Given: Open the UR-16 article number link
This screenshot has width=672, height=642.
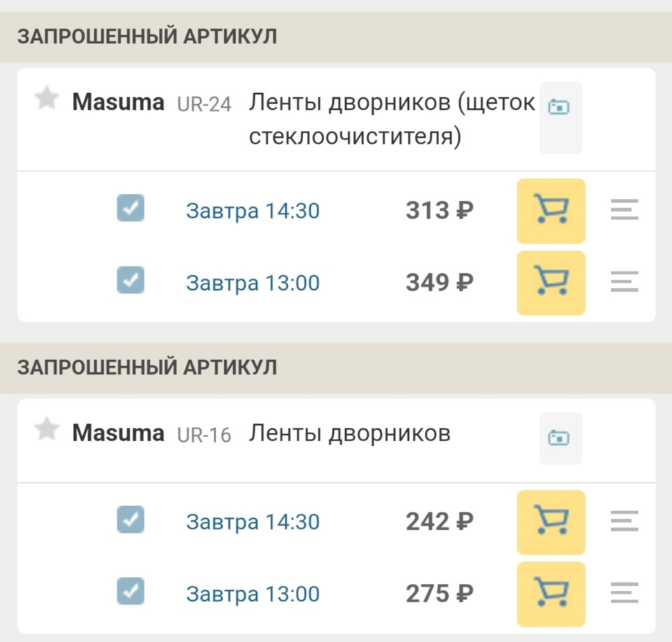Looking at the screenshot, I should click(x=204, y=435).
